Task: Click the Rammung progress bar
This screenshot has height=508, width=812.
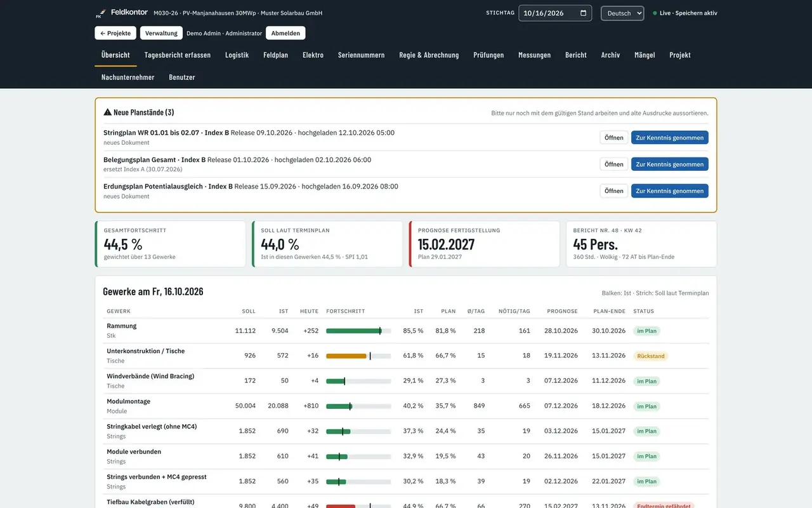Action: coord(358,331)
